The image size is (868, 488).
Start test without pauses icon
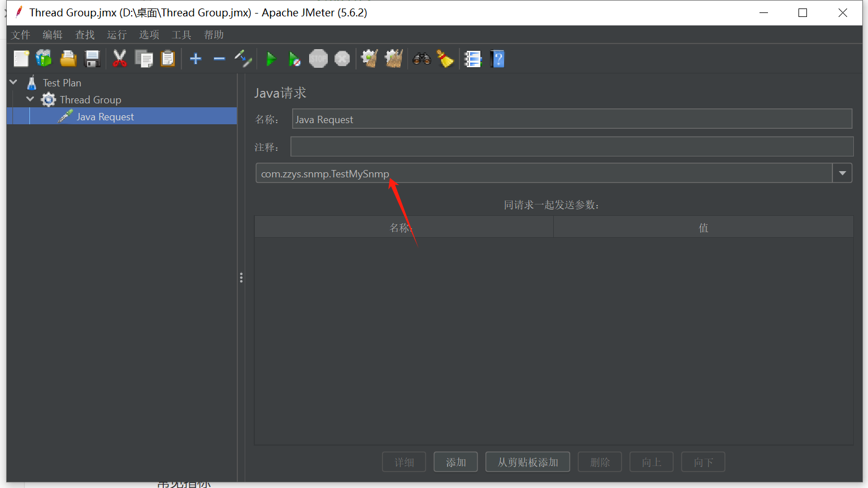tap(294, 59)
